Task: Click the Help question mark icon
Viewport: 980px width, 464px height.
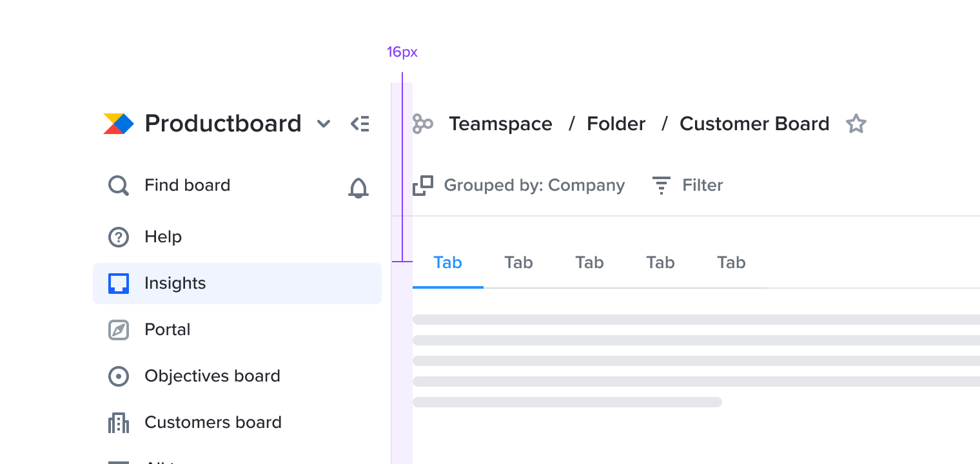Action: [119, 237]
